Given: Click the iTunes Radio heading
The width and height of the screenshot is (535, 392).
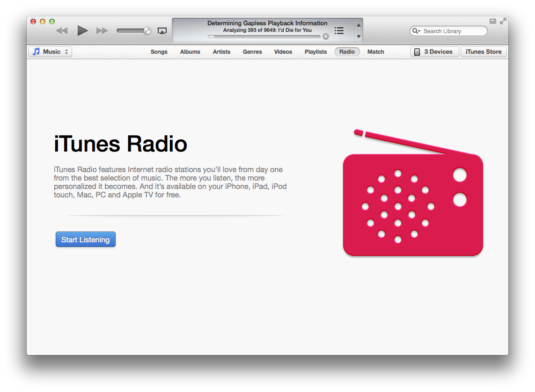Looking at the screenshot, I should click(x=120, y=144).
